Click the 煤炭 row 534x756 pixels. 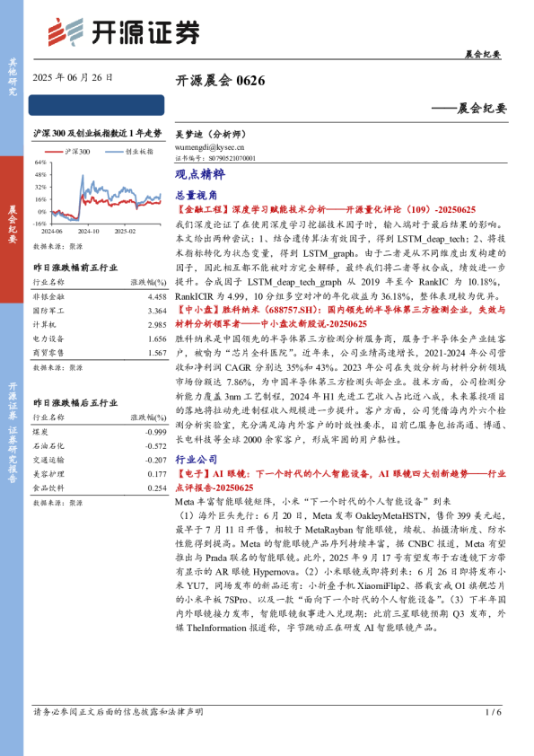[x=100, y=432]
